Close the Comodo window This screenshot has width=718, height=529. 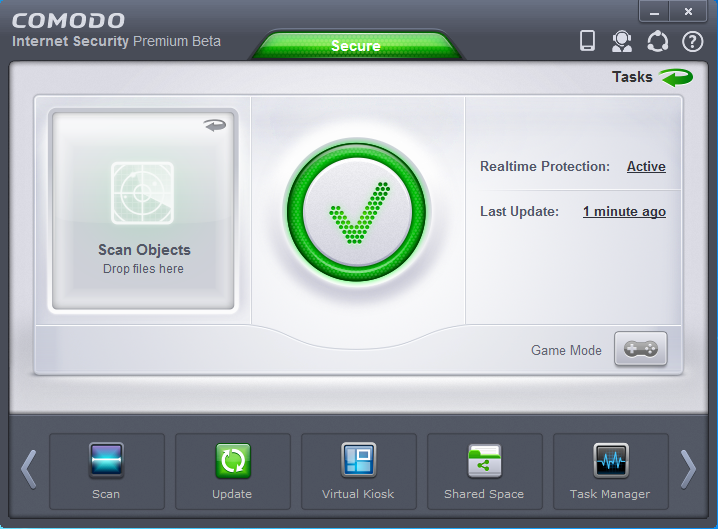pos(688,11)
